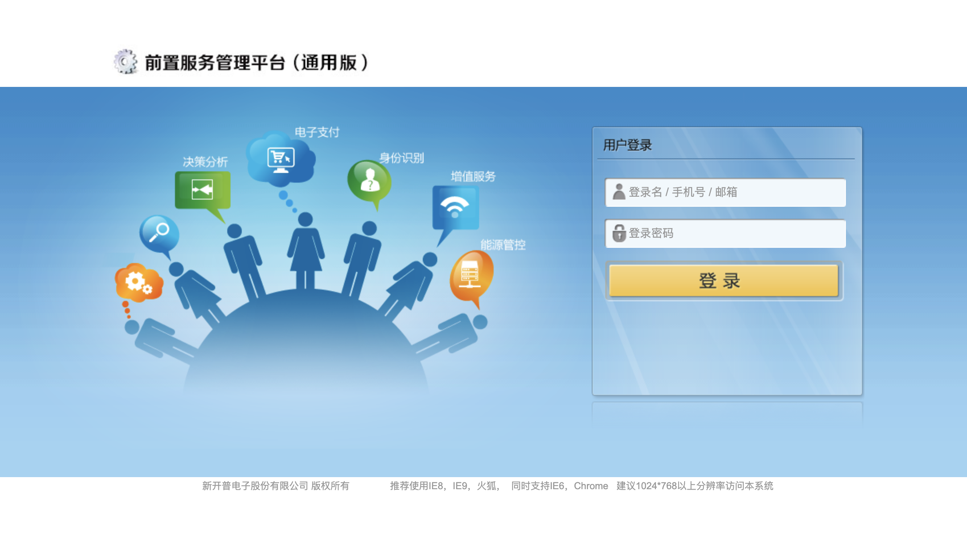Click the gear logo beside platform title
This screenshot has height=560, width=967.
125,62
